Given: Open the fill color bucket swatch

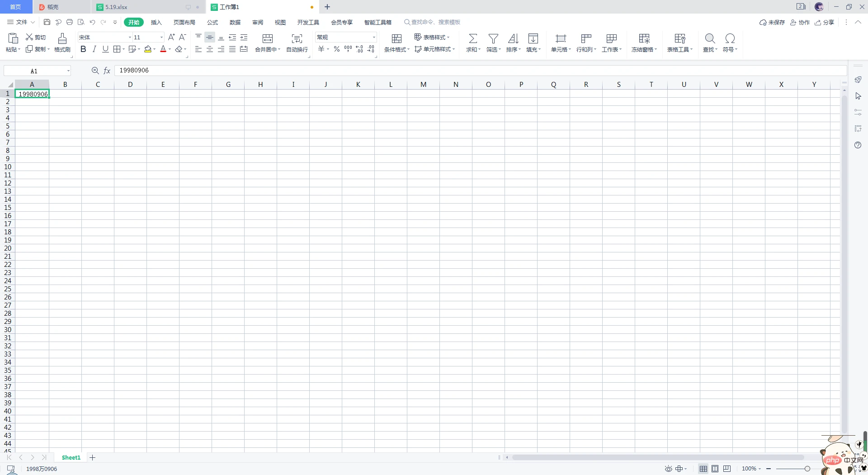Looking at the screenshot, I should pyautogui.click(x=148, y=49).
